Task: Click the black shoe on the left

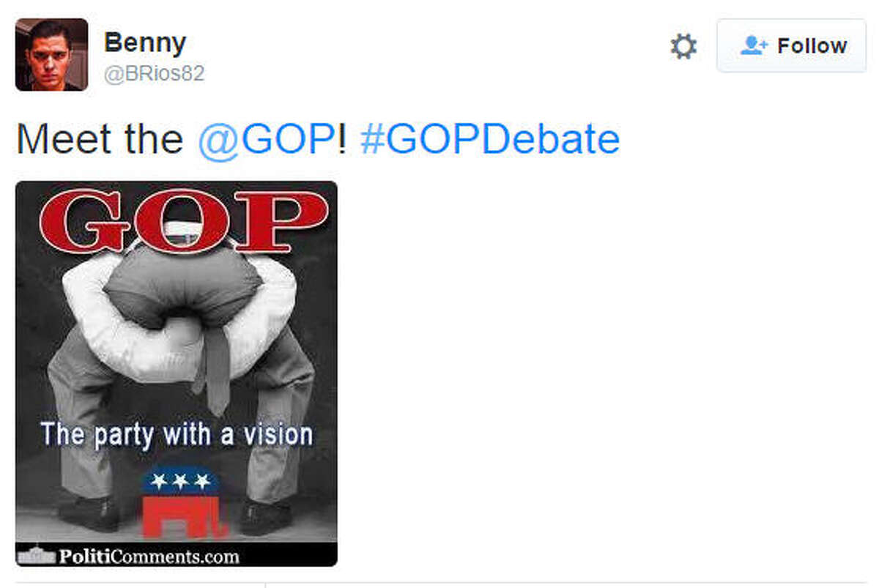Action: point(89,513)
